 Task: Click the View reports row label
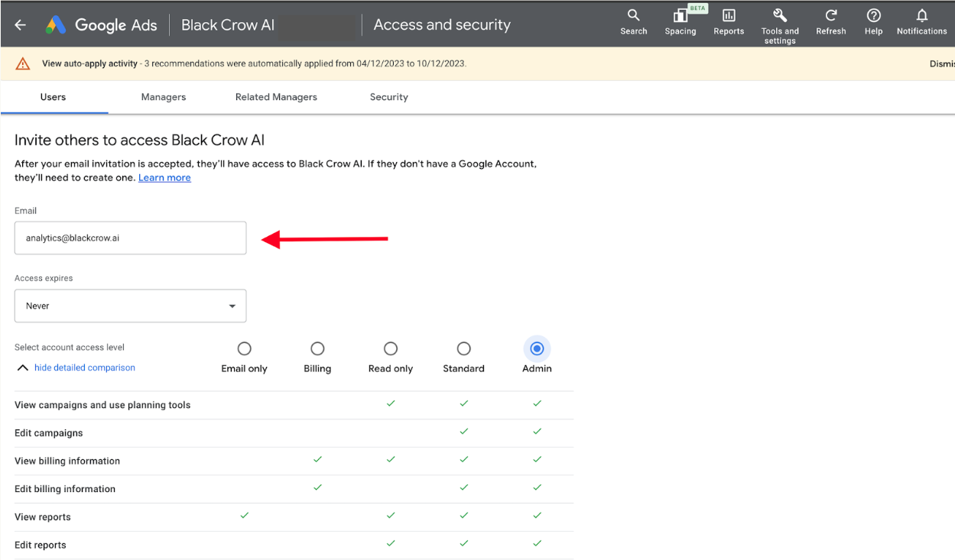coord(43,517)
